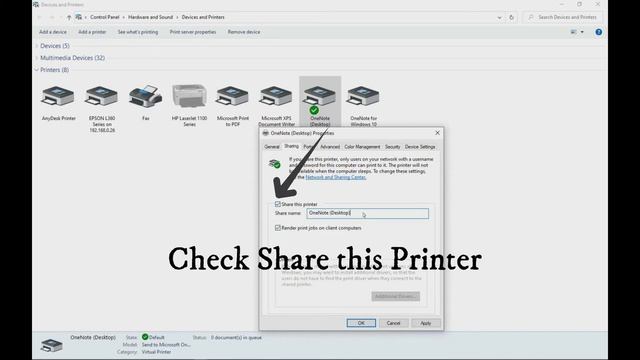Click the Share name text field
640x360 pixels.
pos(368,213)
